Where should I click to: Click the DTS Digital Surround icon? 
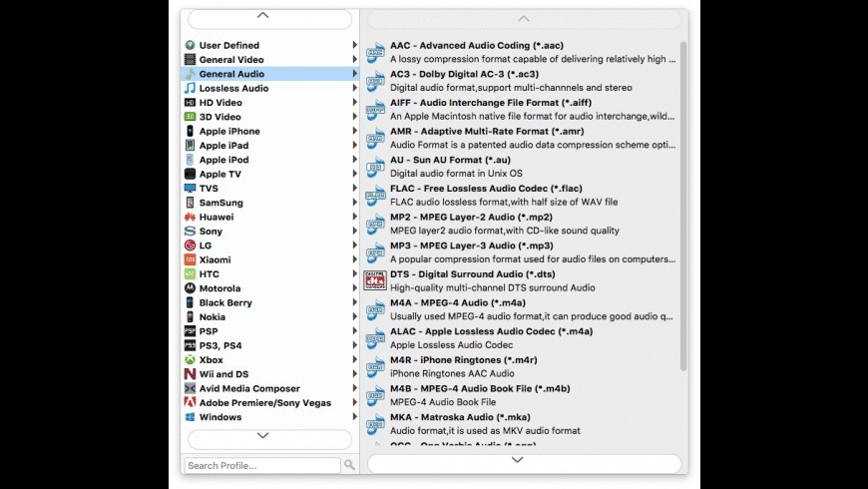click(375, 280)
